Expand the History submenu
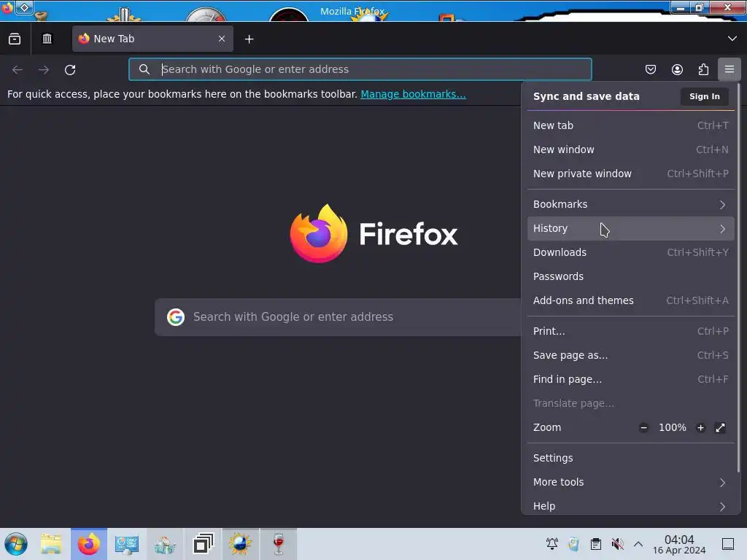747x560 pixels. pos(631,228)
